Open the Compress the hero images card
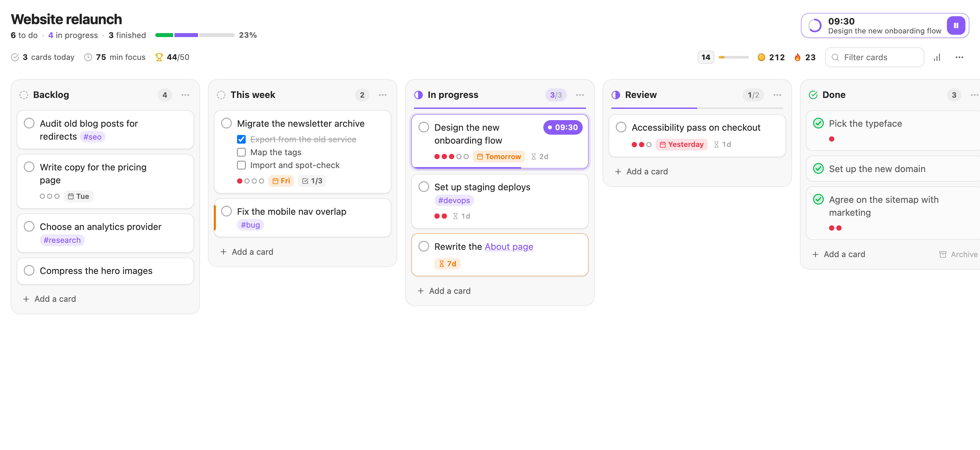The image size is (980, 450). tap(105, 271)
